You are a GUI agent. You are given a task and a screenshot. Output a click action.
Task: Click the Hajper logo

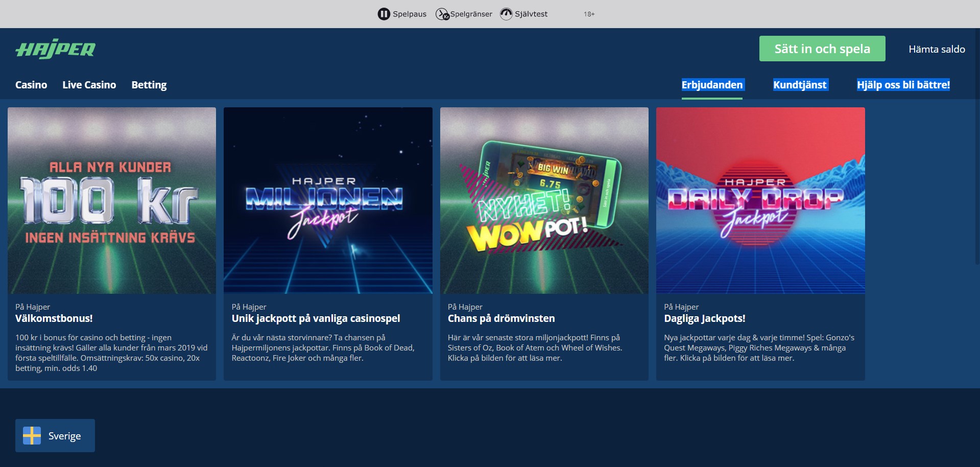pos(55,49)
